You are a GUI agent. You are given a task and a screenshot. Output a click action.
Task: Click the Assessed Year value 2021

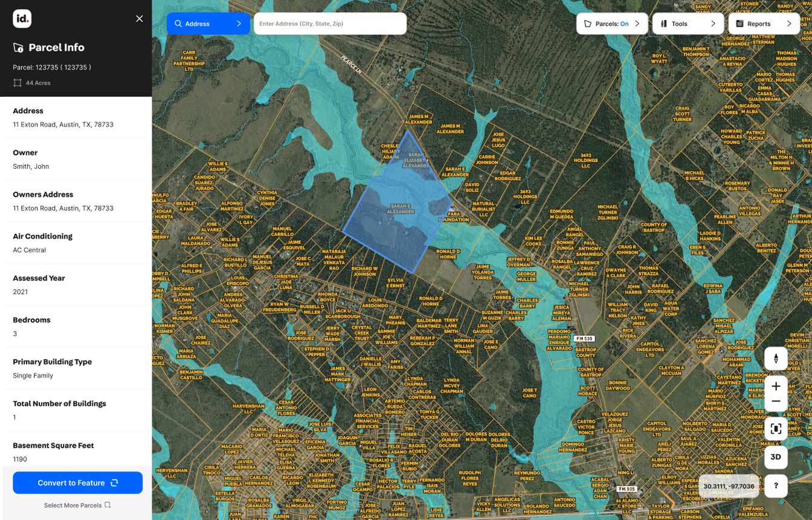pos(21,291)
